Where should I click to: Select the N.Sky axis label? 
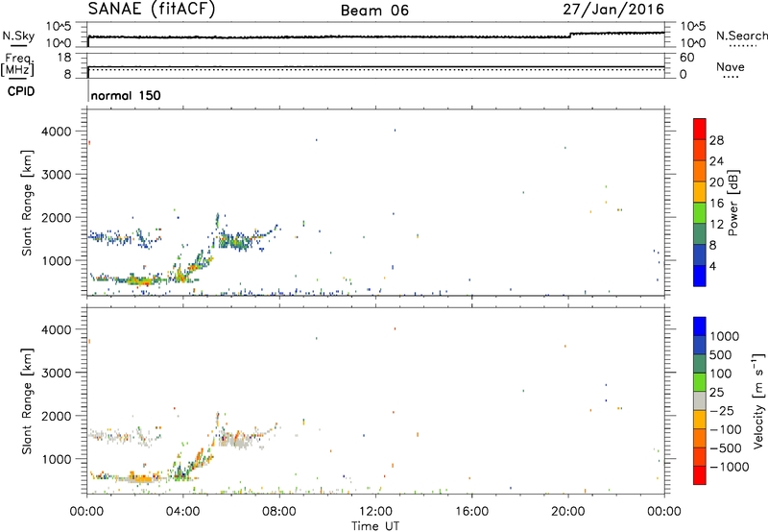tap(18, 36)
